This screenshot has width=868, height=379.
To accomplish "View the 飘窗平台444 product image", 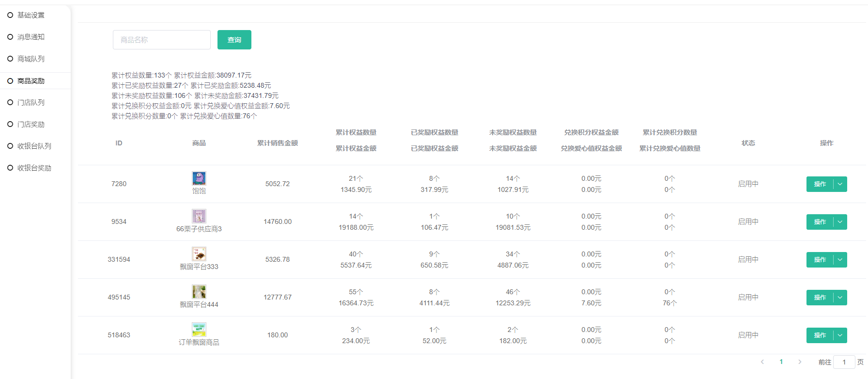I will [199, 291].
